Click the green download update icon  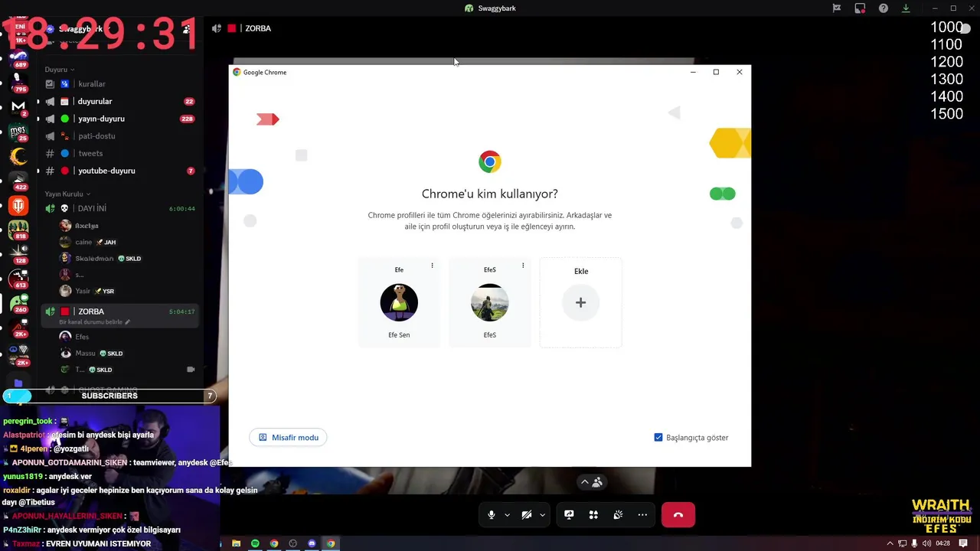pyautogui.click(x=906, y=8)
